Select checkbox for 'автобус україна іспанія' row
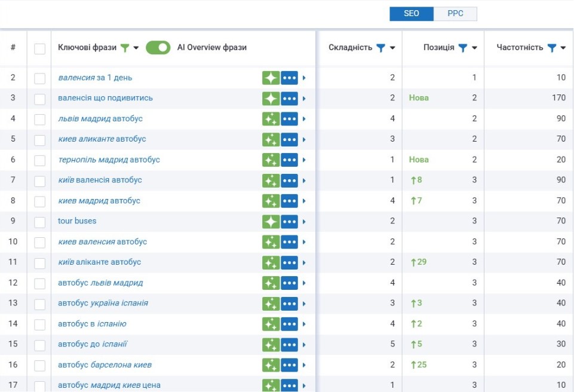The width and height of the screenshot is (574, 392). (x=39, y=304)
